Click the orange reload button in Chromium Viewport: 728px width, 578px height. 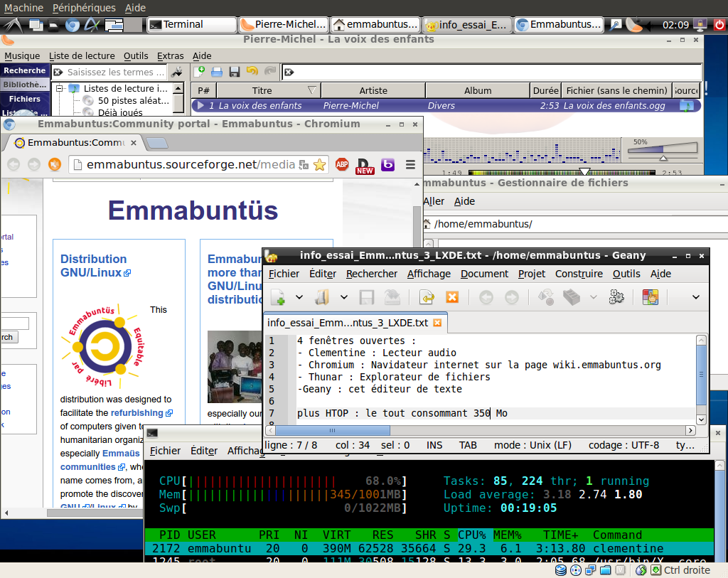pos(55,164)
